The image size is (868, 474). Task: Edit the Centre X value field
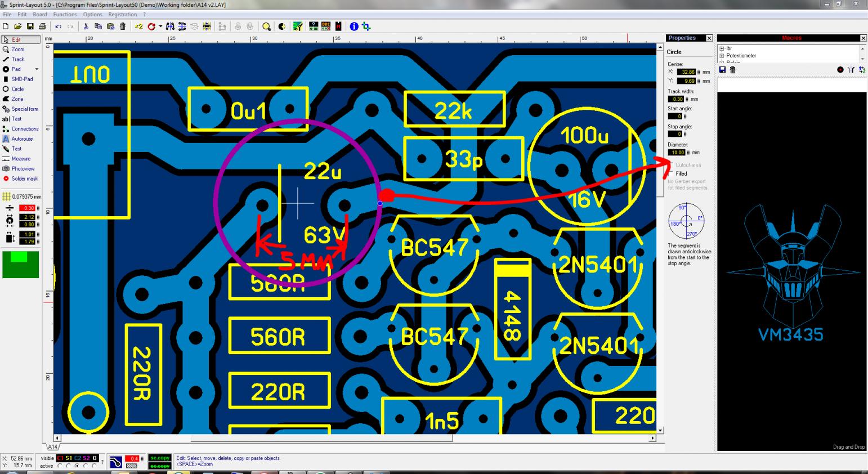pos(687,72)
